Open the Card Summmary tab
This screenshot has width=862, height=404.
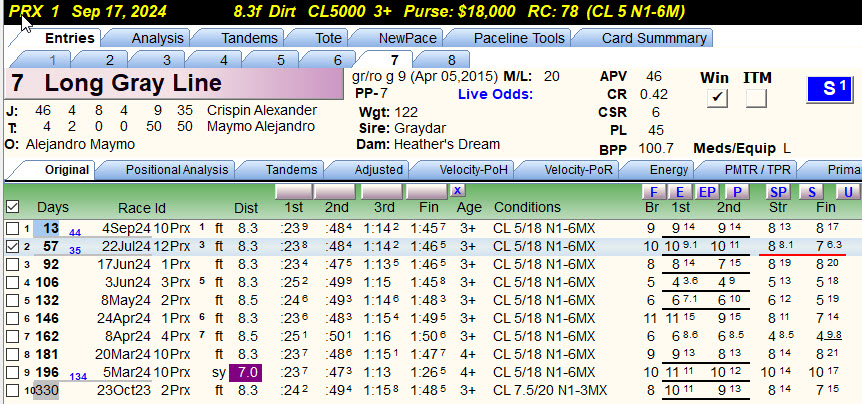[650, 38]
